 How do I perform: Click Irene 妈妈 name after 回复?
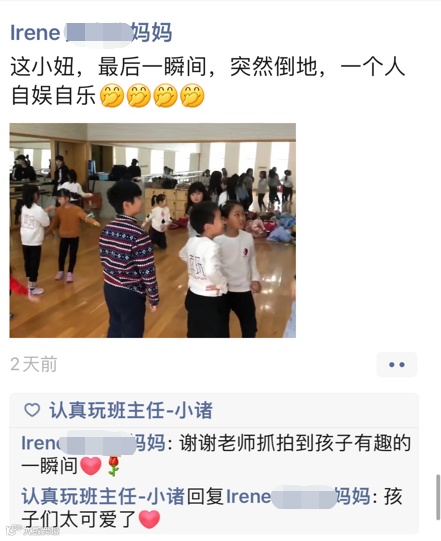(x=298, y=496)
